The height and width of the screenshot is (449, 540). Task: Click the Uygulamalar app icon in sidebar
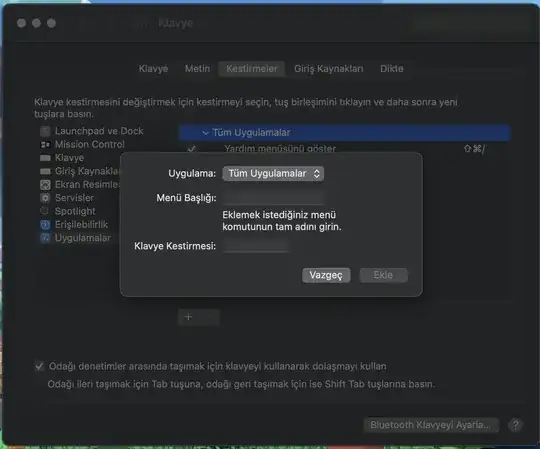[45, 238]
